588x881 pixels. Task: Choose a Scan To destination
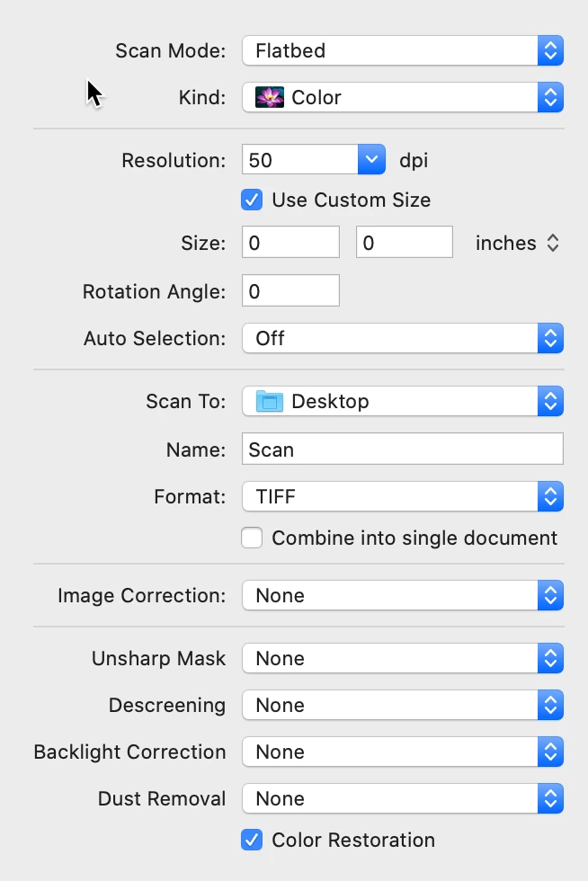pyautogui.click(x=402, y=401)
